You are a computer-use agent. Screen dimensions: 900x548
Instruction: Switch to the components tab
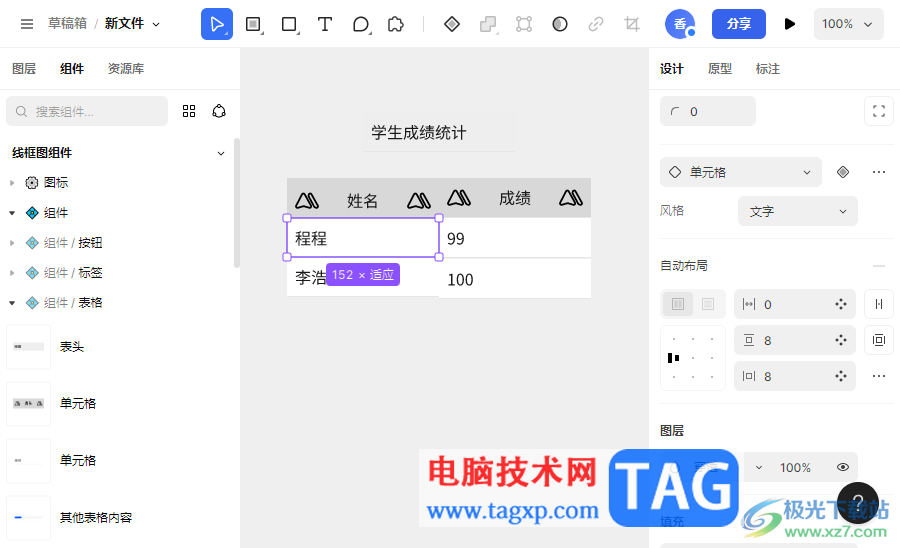pyautogui.click(x=72, y=69)
